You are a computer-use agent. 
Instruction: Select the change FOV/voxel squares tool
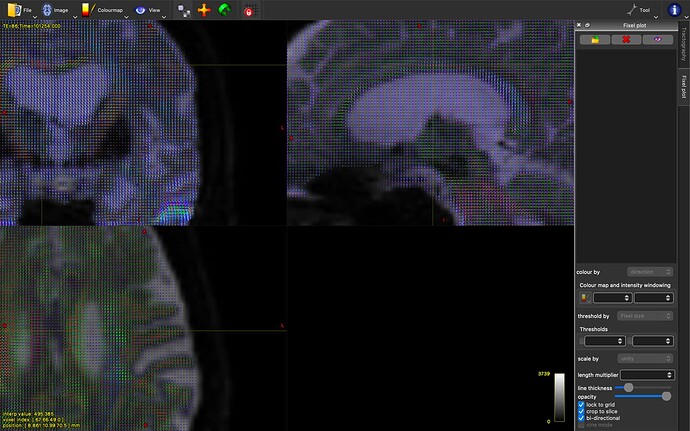[184, 11]
